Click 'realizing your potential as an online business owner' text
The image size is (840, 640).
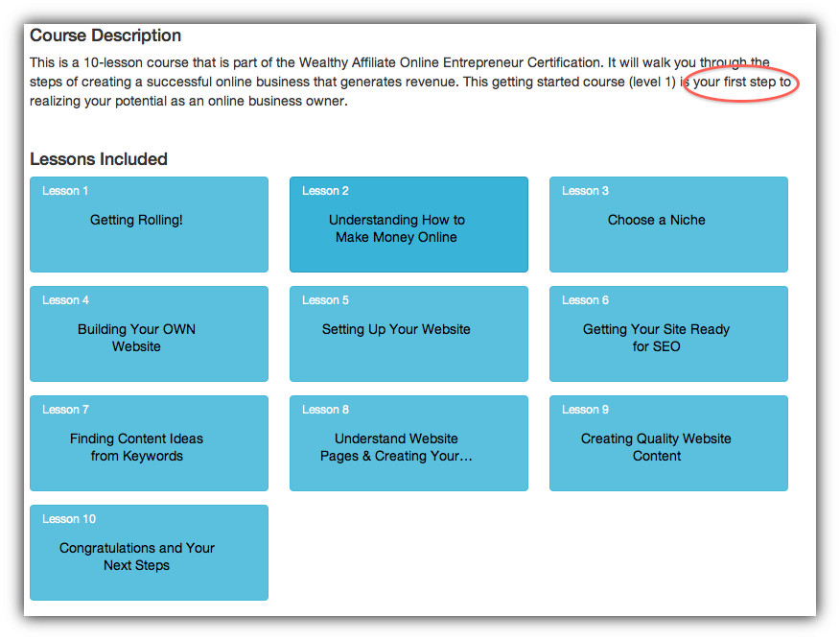pos(189,102)
